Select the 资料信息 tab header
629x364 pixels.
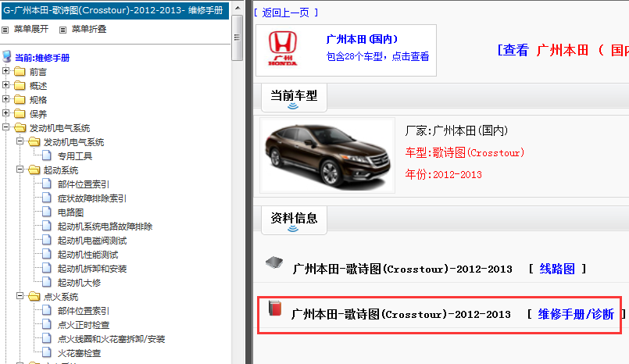click(294, 220)
